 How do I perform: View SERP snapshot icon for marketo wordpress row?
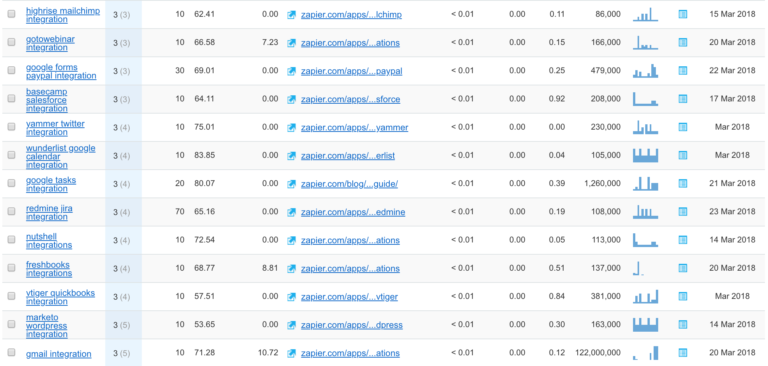683,325
